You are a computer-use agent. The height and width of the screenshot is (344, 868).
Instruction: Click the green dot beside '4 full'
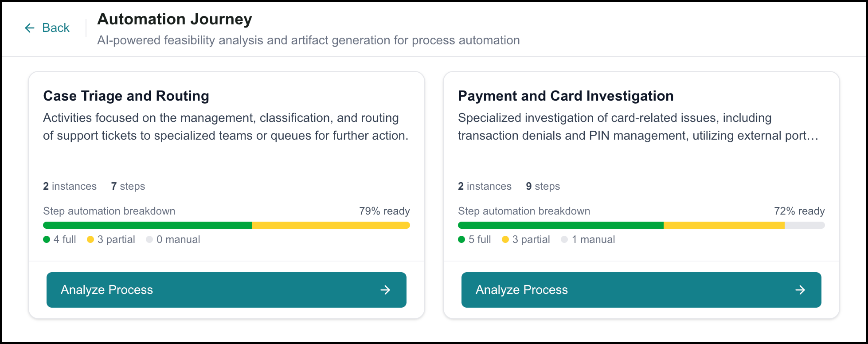[47, 239]
